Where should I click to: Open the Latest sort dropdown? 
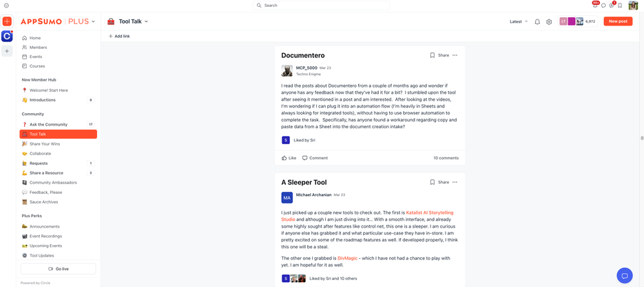pyautogui.click(x=519, y=21)
